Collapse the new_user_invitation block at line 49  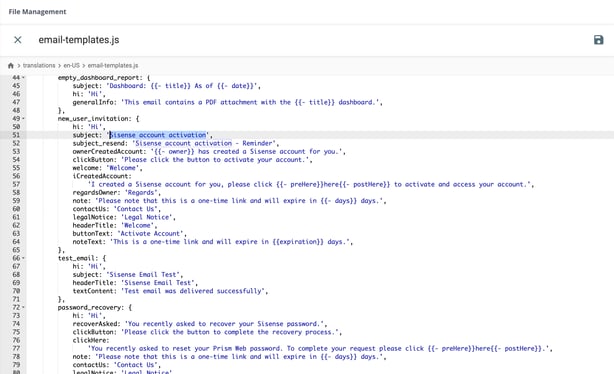click(x=23, y=118)
